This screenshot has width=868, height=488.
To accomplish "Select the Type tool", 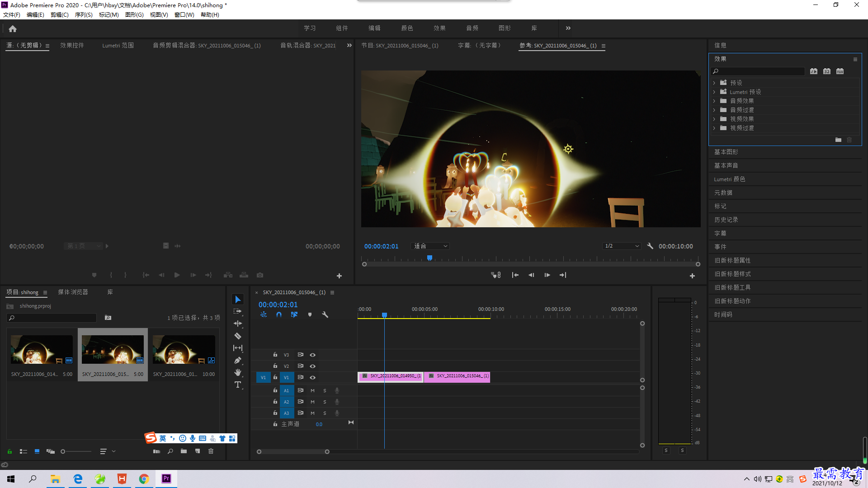I will pos(238,385).
